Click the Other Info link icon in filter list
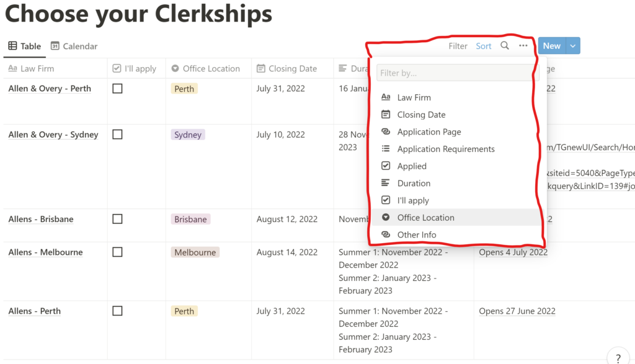This screenshot has width=635, height=364. [x=386, y=234]
